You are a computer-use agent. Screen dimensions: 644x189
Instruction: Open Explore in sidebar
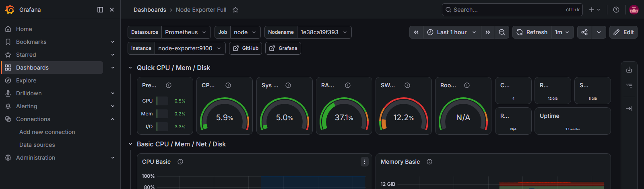coord(26,80)
